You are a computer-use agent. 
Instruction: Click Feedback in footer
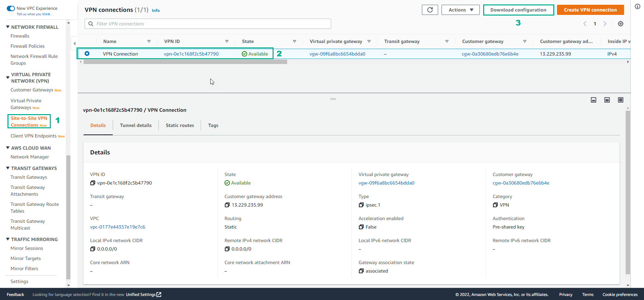[x=15, y=295]
